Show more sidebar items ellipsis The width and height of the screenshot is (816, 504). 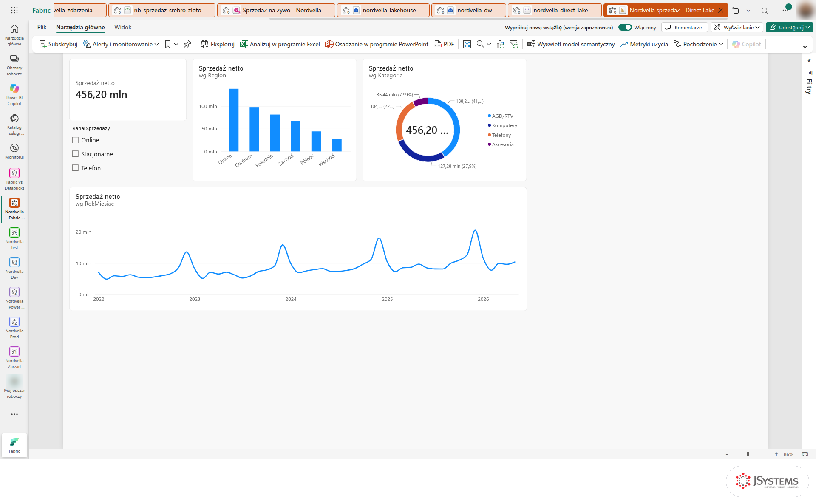[14, 414]
